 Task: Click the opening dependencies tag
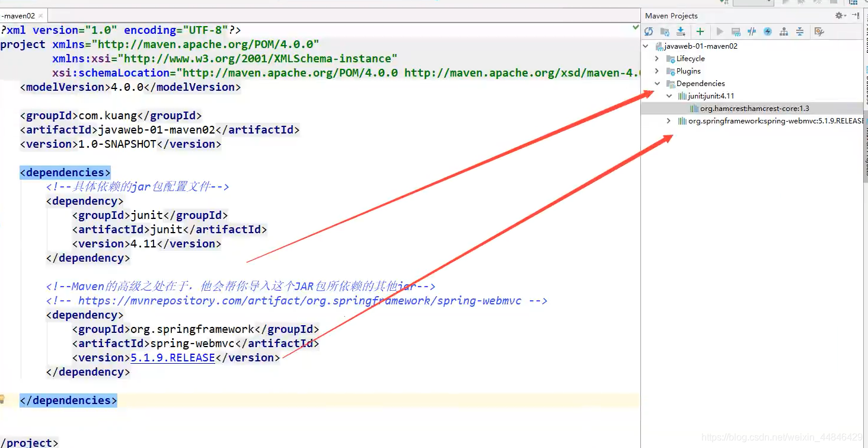point(65,173)
